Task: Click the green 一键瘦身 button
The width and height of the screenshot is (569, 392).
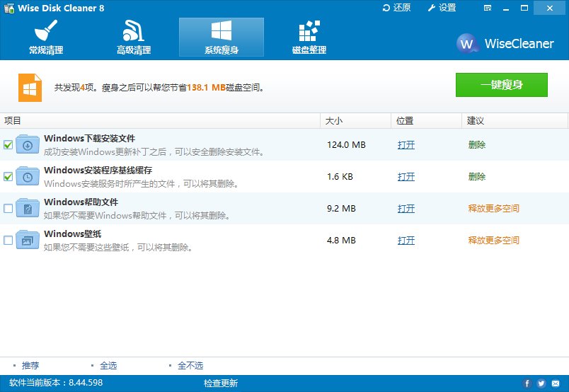Action: pyautogui.click(x=502, y=85)
